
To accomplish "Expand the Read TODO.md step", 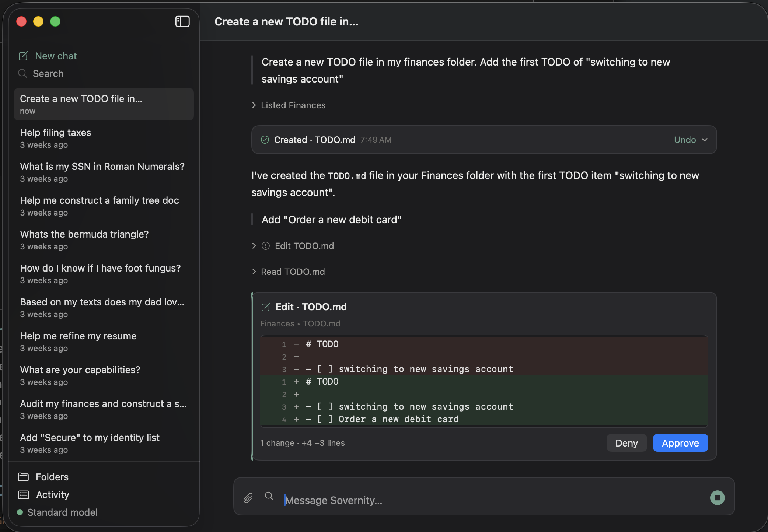I will 254,272.
